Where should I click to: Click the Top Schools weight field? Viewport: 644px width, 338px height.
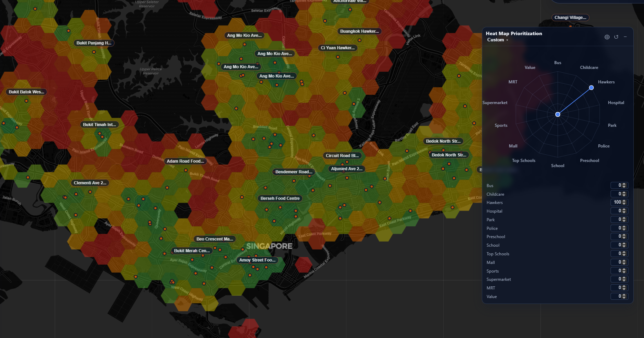[x=616, y=254]
